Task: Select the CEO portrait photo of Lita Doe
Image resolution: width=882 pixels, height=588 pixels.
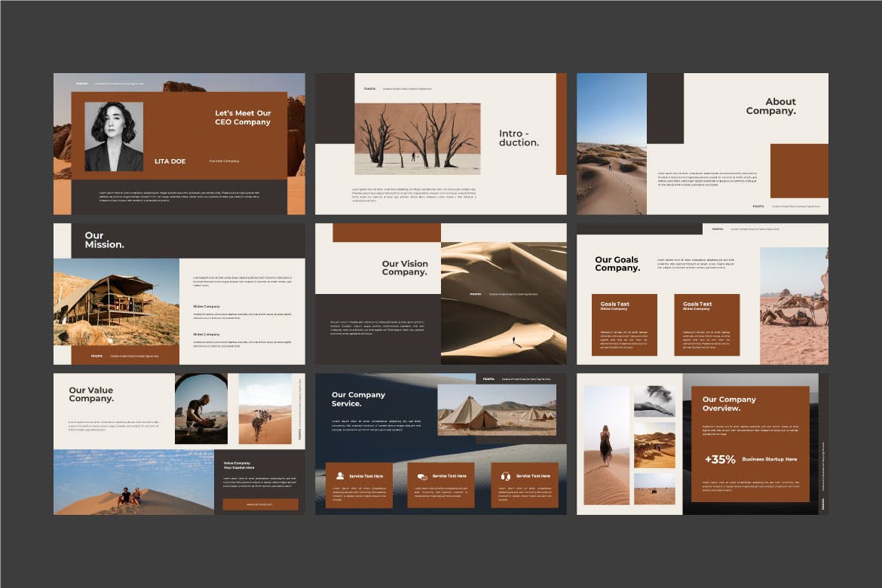Action: tap(114, 136)
